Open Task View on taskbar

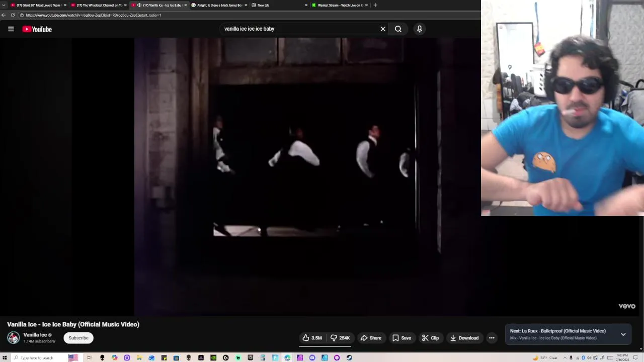click(x=89, y=358)
